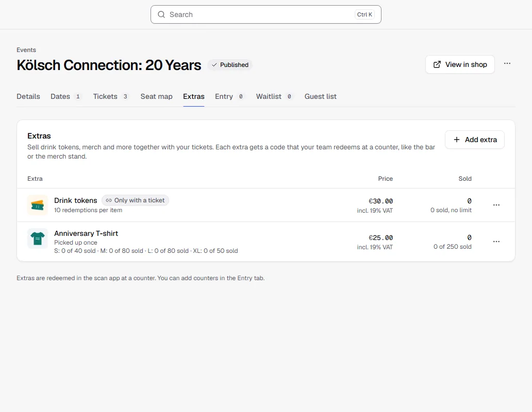Click the T-shirt size breakdown line
Screen dimensions: 532x412
[146, 251]
